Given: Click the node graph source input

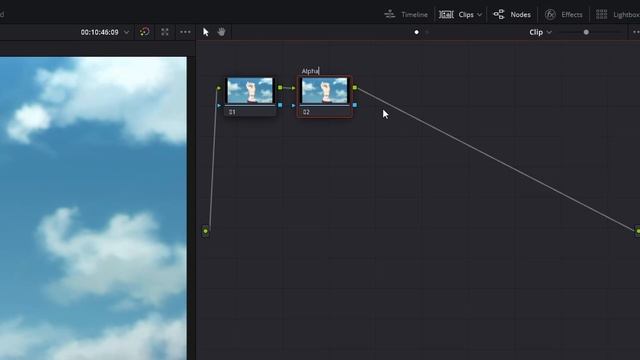Looking at the screenshot, I should (205, 231).
